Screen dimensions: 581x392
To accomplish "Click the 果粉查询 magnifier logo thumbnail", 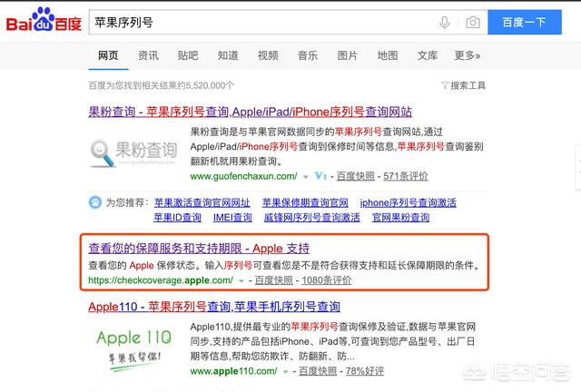I will point(133,152).
